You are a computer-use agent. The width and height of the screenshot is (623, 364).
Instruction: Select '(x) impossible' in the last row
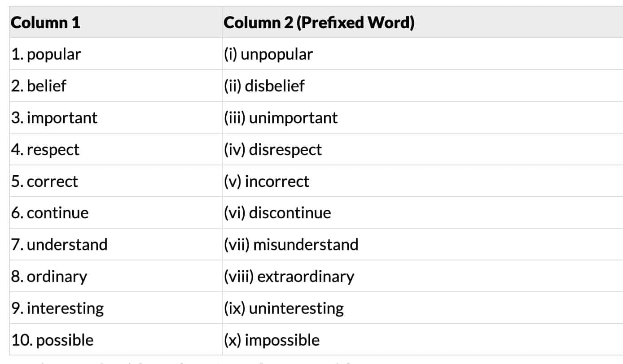[272, 340]
